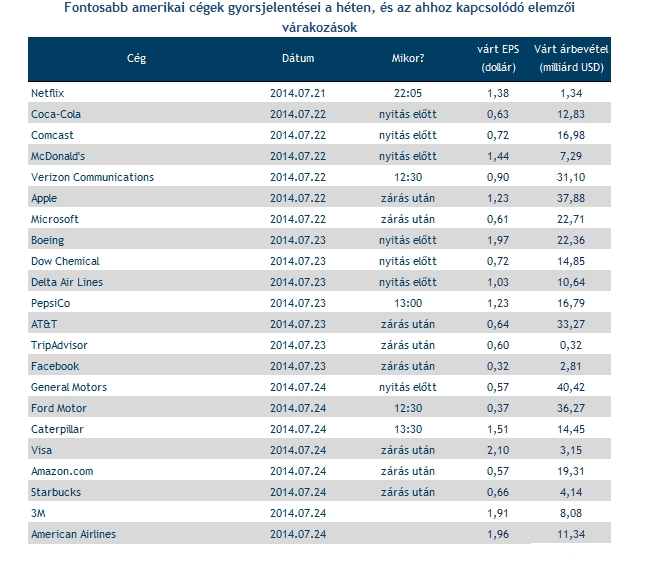Screen dimensions: 645x567
Task: Select the Apple company name
Action: click(44, 198)
